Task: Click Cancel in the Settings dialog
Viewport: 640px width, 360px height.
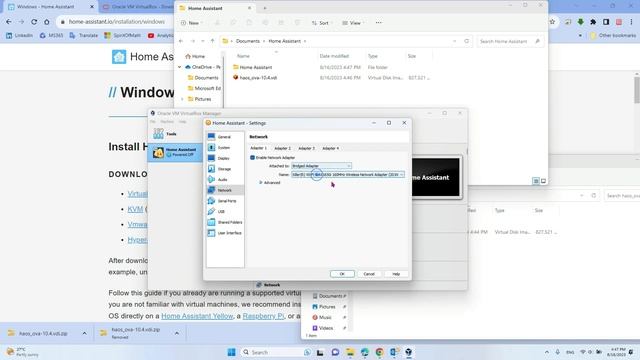Action: click(x=369, y=274)
